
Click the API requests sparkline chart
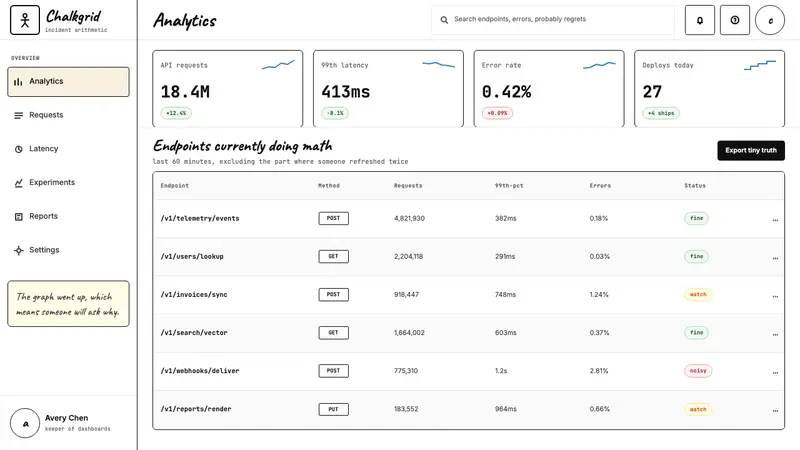(278, 65)
